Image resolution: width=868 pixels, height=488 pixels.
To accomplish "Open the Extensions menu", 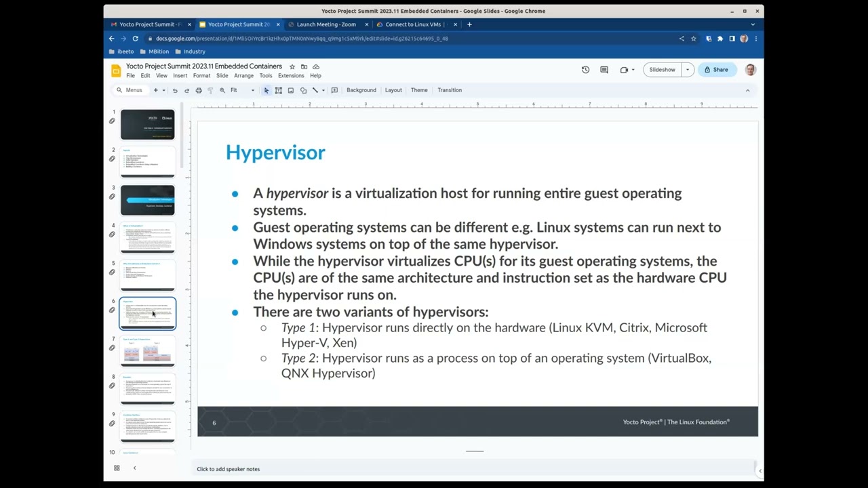I will 291,76.
